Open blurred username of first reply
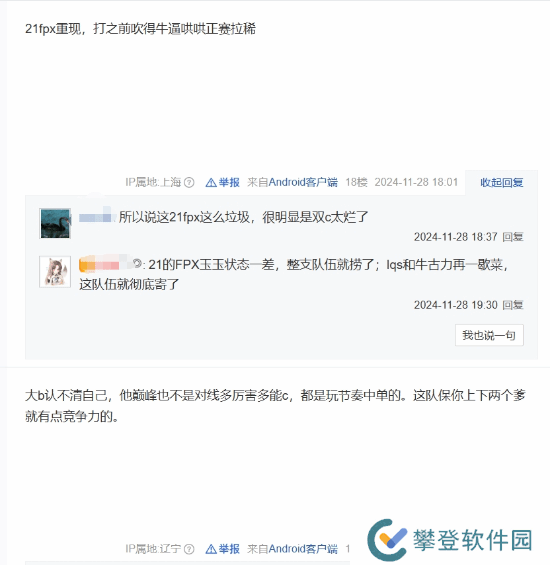Screen dimensions: 550x565 pyautogui.click(x=96, y=217)
